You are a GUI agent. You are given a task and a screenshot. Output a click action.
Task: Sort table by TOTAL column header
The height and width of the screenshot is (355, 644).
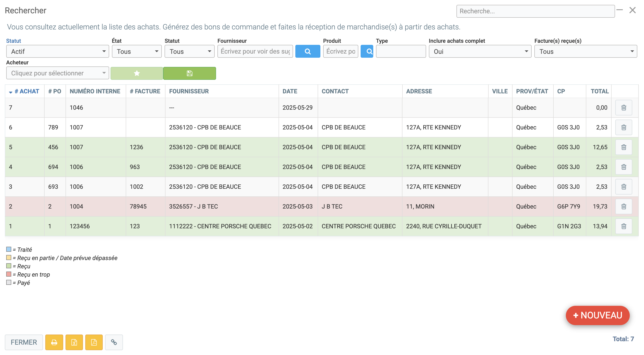[x=599, y=91]
